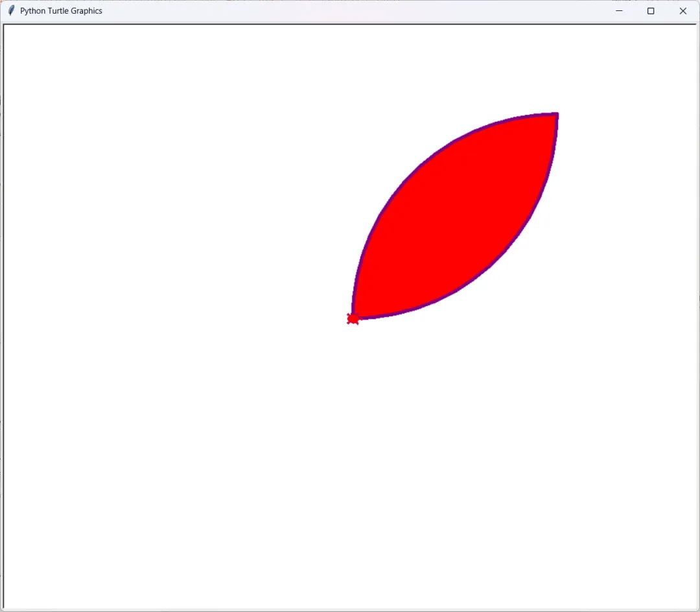Click the red turtle cursor shape
The width and height of the screenshot is (700, 612).
click(353, 319)
